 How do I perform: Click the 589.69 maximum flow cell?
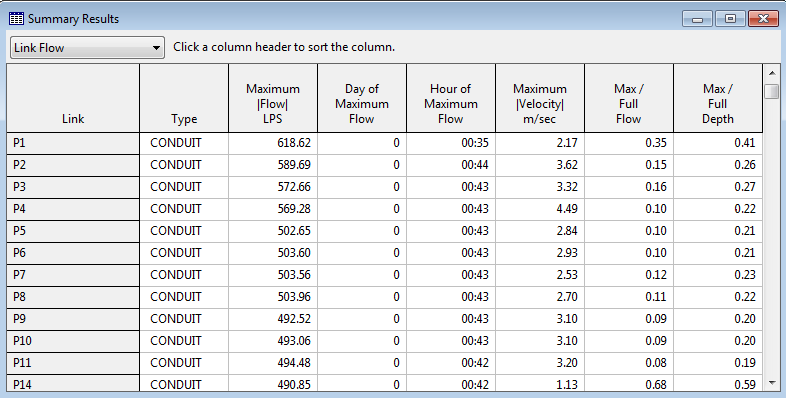tap(273, 165)
